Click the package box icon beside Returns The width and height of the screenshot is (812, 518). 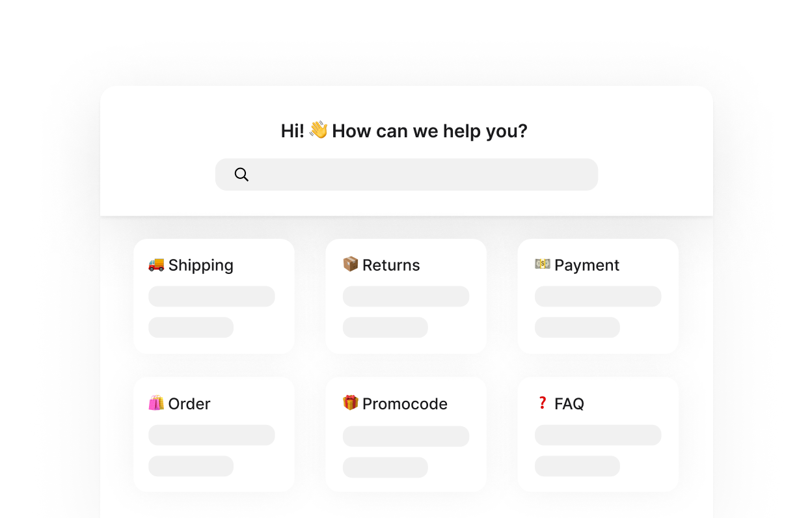(x=351, y=264)
